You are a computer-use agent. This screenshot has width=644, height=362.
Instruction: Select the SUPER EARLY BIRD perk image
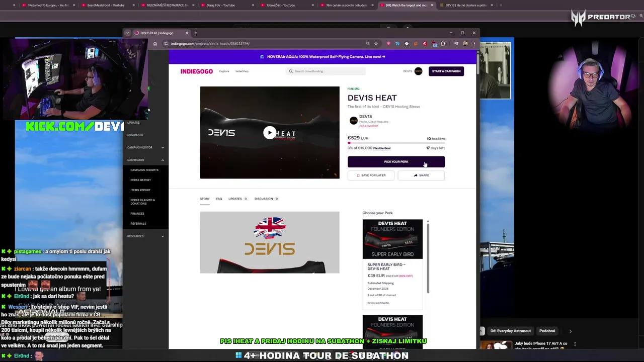(392, 239)
